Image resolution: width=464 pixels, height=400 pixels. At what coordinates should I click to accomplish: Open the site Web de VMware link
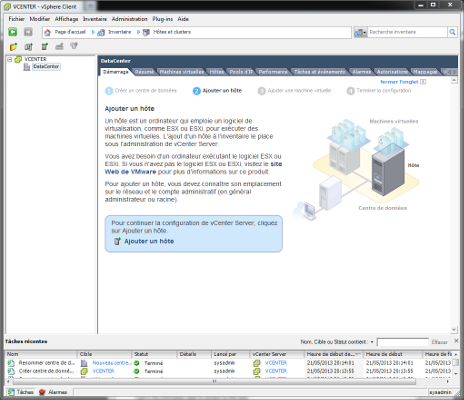click(131, 172)
